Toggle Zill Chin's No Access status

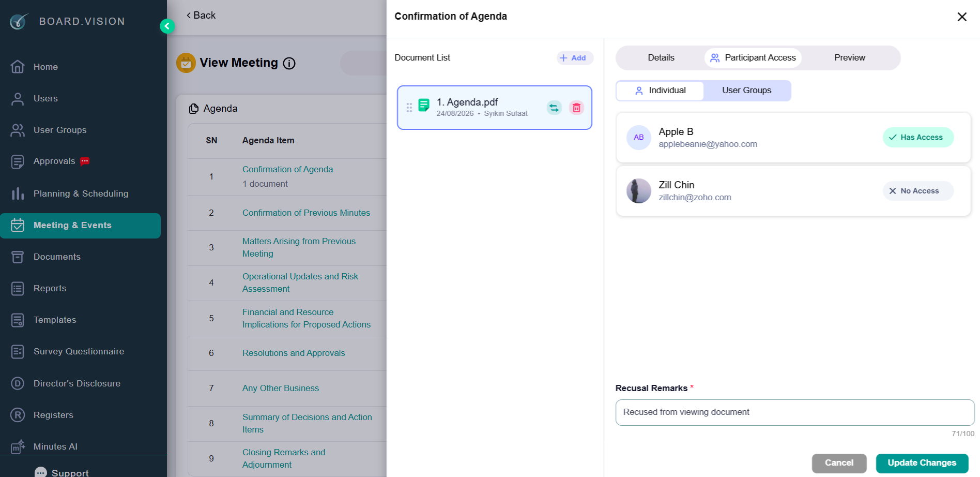918,191
